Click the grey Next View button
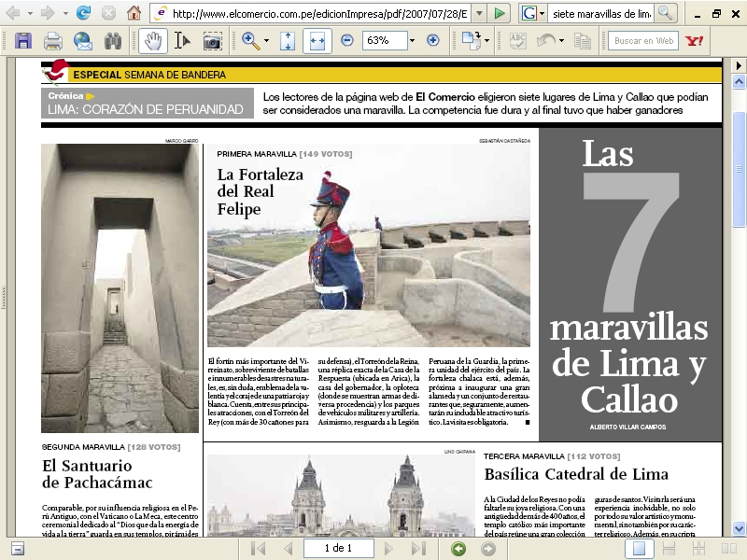This screenshot has height=560, width=747. [x=488, y=549]
